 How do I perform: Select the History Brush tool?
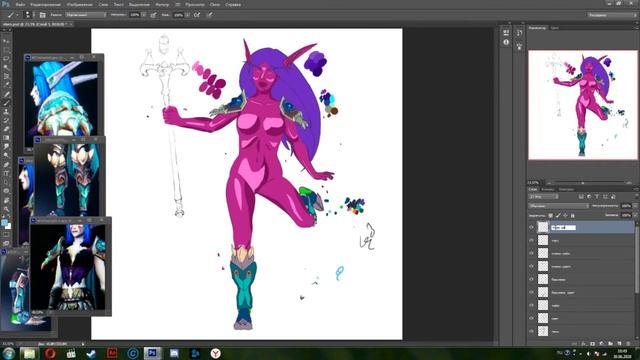coord(6,120)
